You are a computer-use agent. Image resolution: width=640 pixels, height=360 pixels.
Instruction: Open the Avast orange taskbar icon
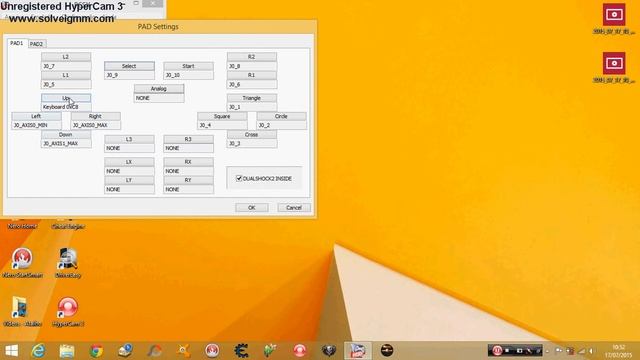183,351
